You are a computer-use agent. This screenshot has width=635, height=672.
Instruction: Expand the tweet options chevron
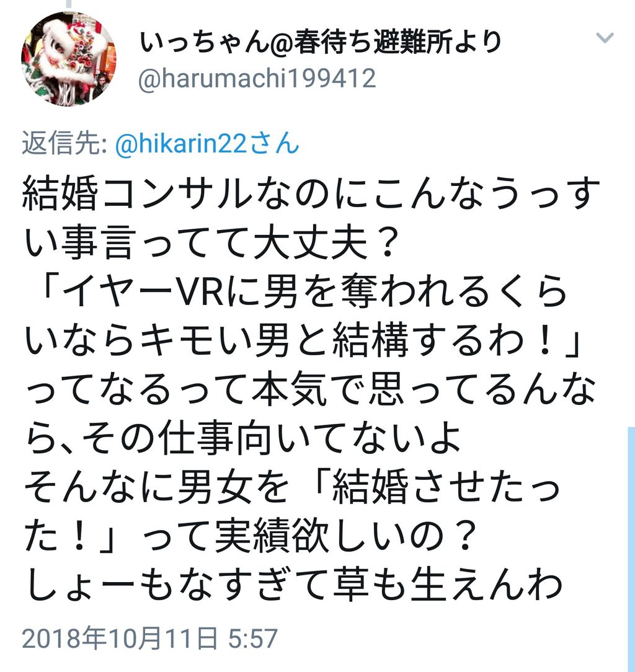pyautogui.click(x=605, y=38)
